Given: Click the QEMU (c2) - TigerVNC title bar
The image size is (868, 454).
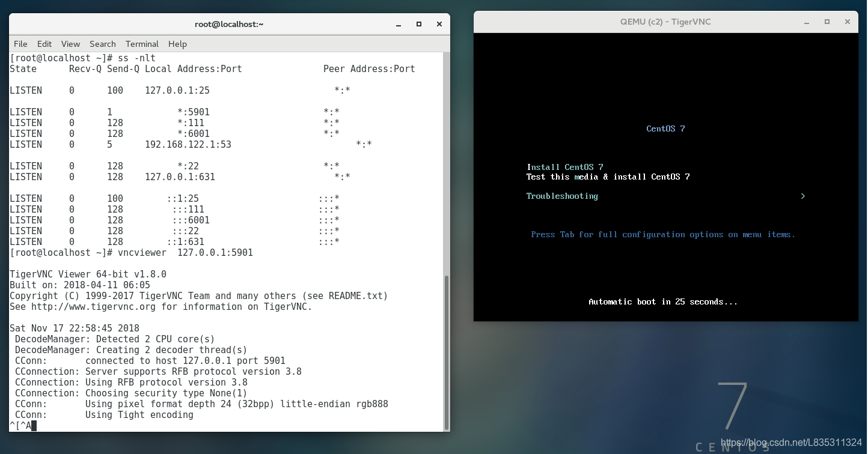Looking at the screenshot, I should tap(665, 22).
